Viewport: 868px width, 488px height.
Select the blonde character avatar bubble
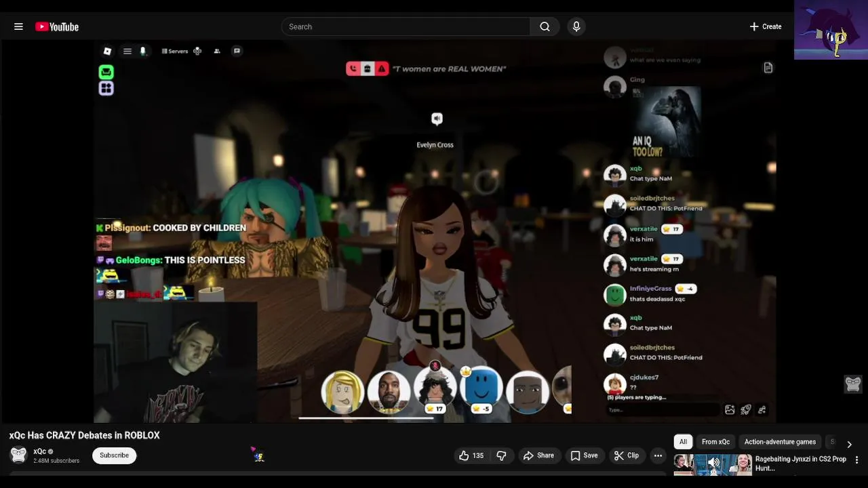point(342,392)
